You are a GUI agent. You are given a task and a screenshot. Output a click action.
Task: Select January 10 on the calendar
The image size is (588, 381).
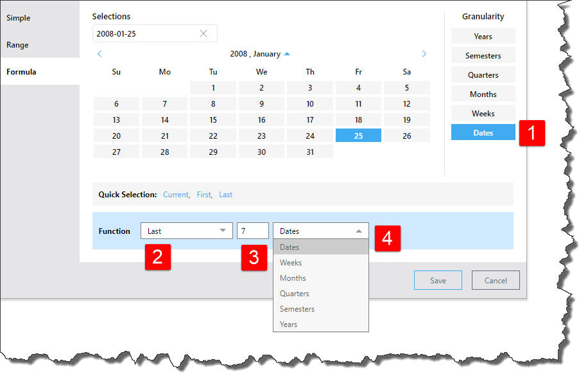[x=310, y=103]
